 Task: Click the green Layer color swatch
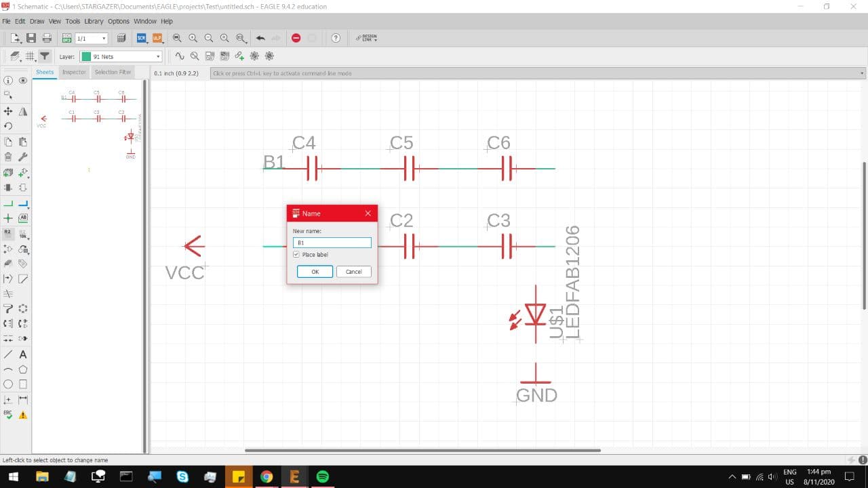[x=86, y=57]
